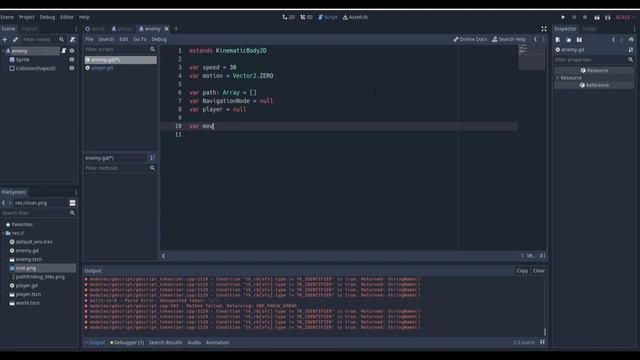Load resource in Inspector
Viewport: 640px width, 360px height.
click(x=569, y=40)
